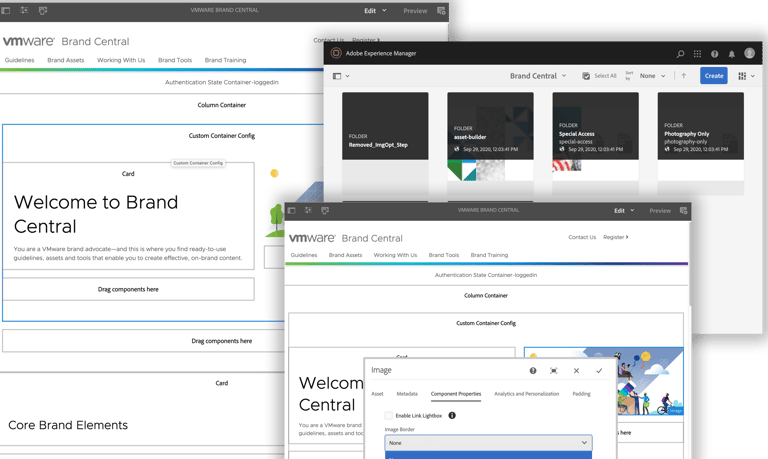The image size is (768, 459).
Task: Open solutions grid icon in Experience Manager header
Action: pos(697,54)
